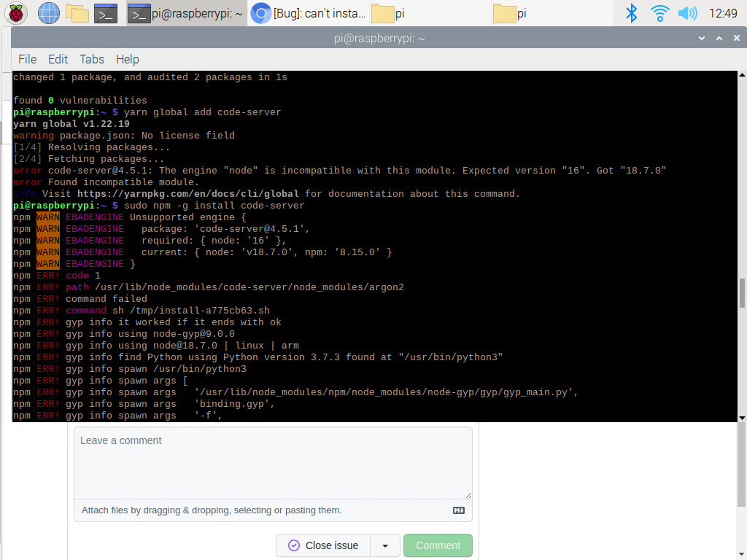Switch to Chromium '[Bug]: can't insta...' window
Screen dimensions: 747x560
tap(309, 13)
